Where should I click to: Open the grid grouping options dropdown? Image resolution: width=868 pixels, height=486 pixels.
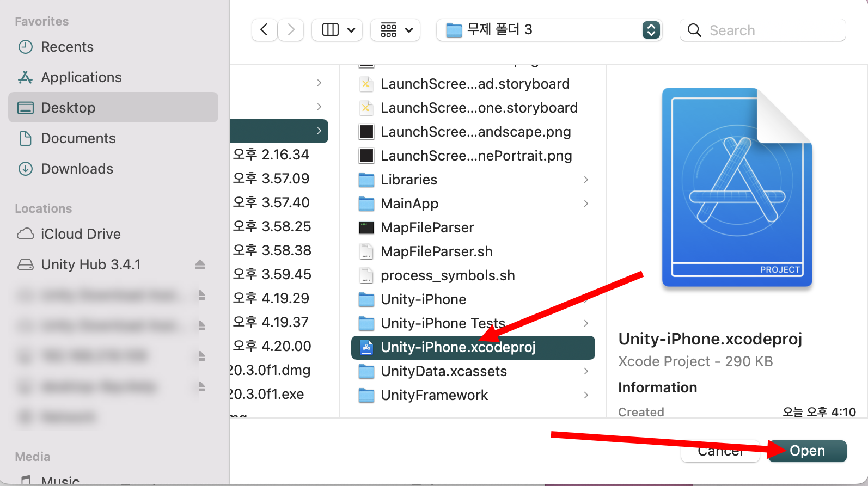coord(396,29)
